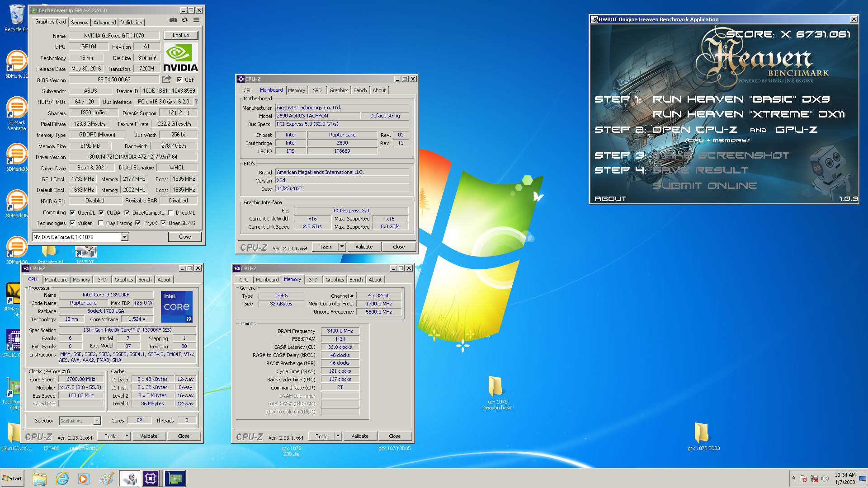868x488 pixels.
Task: Switch to the Advanced tab in GPU-Z
Action: coord(104,22)
